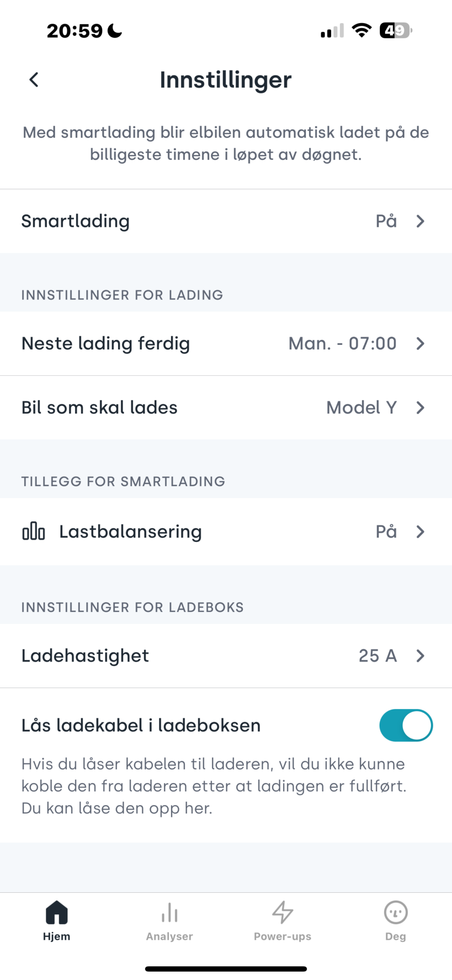Tap the Analyser bar chart icon
The height and width of the screenshot is (980, 452).
point(169,912)
